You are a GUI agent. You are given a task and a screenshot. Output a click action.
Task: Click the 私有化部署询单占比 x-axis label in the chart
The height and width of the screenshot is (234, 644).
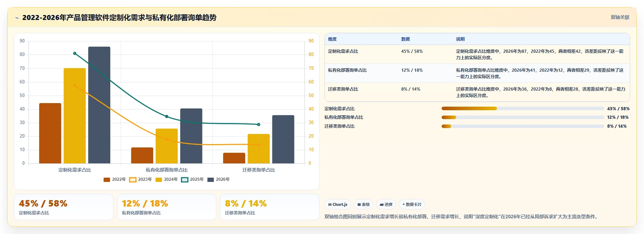click(x=167, y=170)
